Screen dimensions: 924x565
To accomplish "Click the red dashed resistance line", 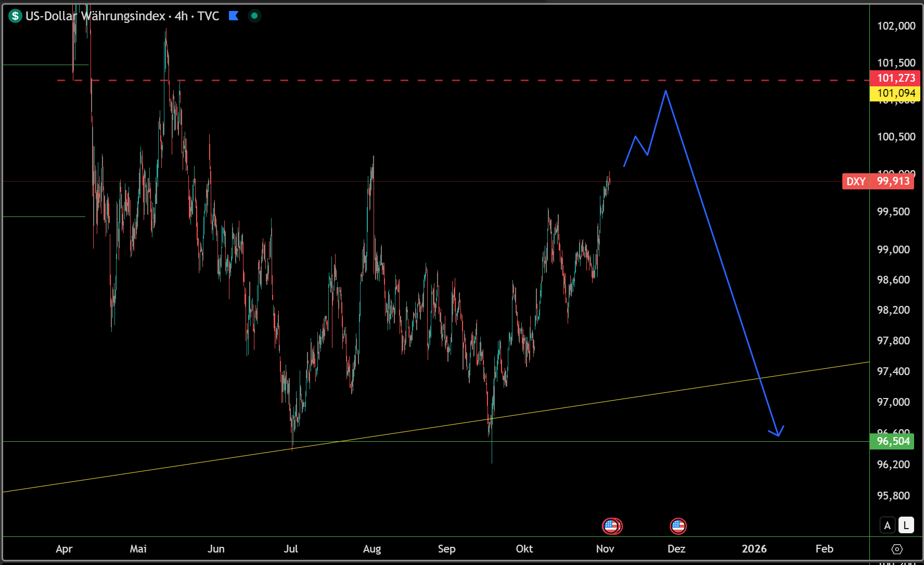I will click(416, 81).
